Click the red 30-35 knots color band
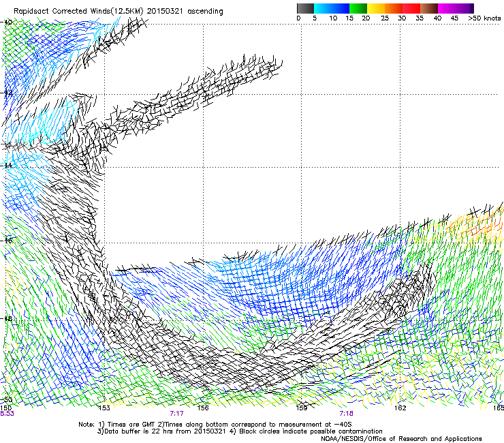The height and width of the screenshot is (443, 504). point(411,8)
